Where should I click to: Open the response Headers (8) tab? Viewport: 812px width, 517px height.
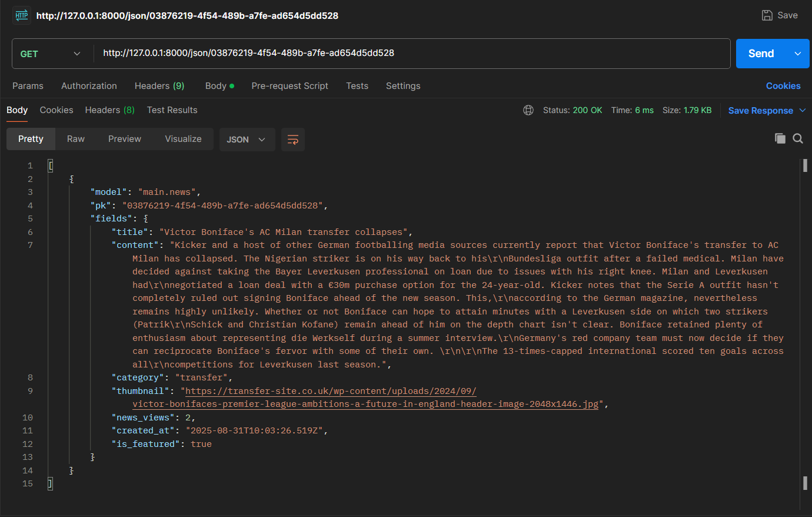110,110
